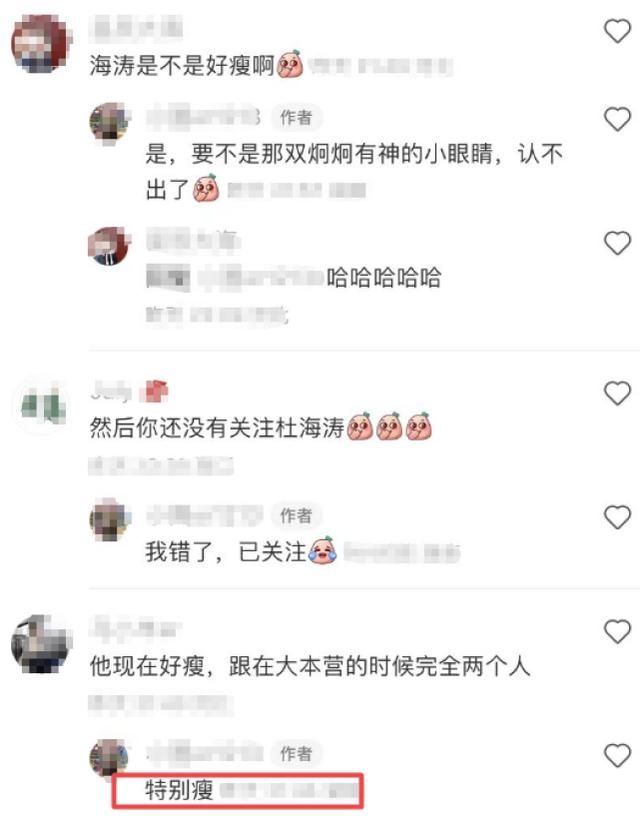Click the 作者 badge above the 炯炯有神 reply
The height and width of the screenshot is (816, 640).
[296, 118]
